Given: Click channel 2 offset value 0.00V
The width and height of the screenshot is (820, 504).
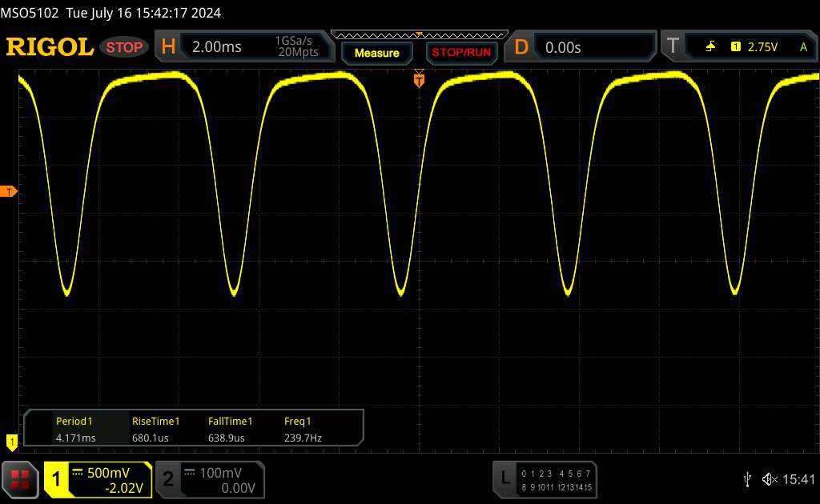Looking at the screenshot, I should (238, 488).
